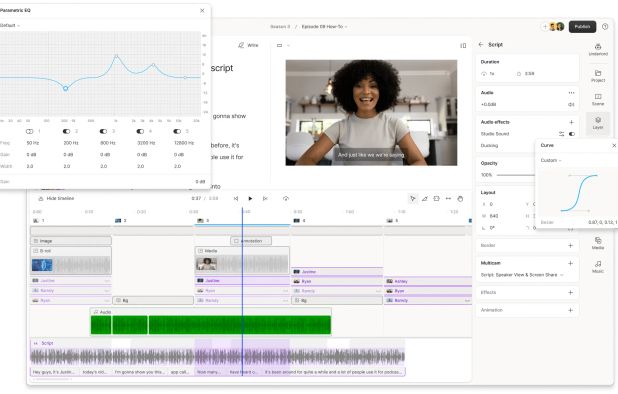The height and width of the screenshot is (394, 618).
Task: Play the timeline
Action: point(250,199)
